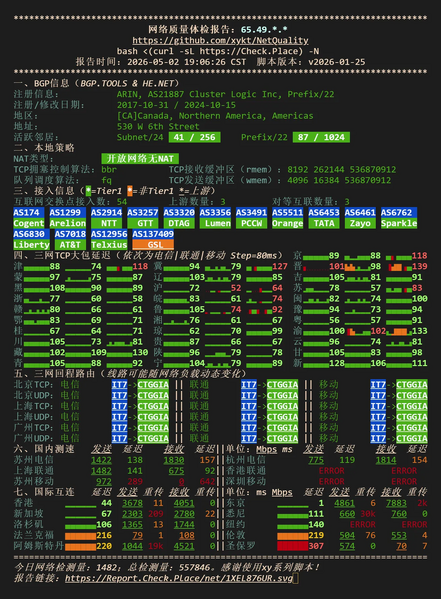Image resolution: width=441 pixels, height=599 pixels.
Task: Click the underlined Mbps unit in 国内测速 header
Action: (x=266, y=449)
